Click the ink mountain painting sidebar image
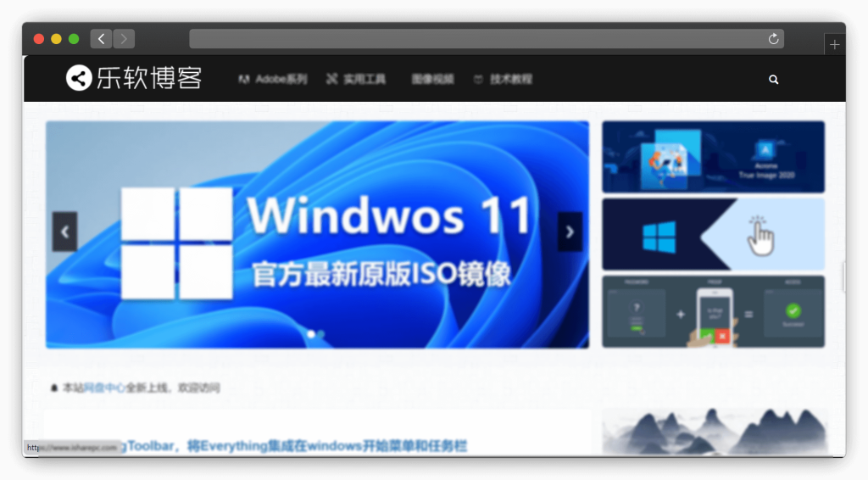 point(715,433)
